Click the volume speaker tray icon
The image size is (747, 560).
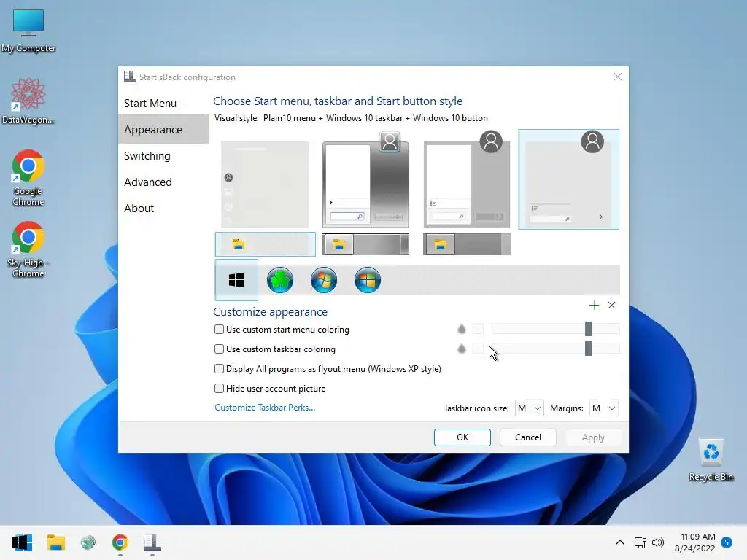[x=658, y=542]
